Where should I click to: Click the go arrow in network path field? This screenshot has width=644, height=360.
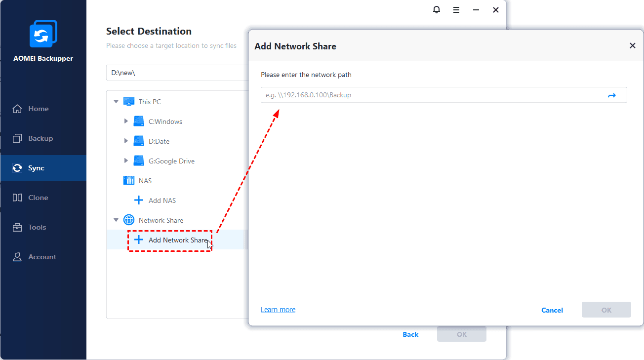point(611,95)
